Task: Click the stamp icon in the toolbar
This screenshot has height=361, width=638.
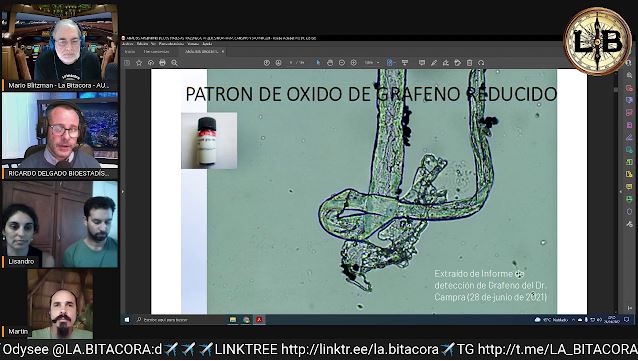Action: [x=457, y=63]
